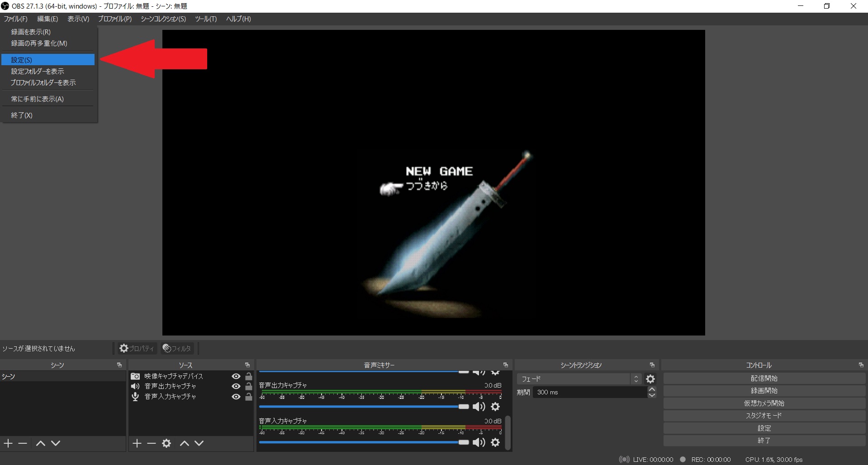The image size is (868, 465).
Task: Start the virtual camera with 仮想カメラ開始
Action: 764,403
